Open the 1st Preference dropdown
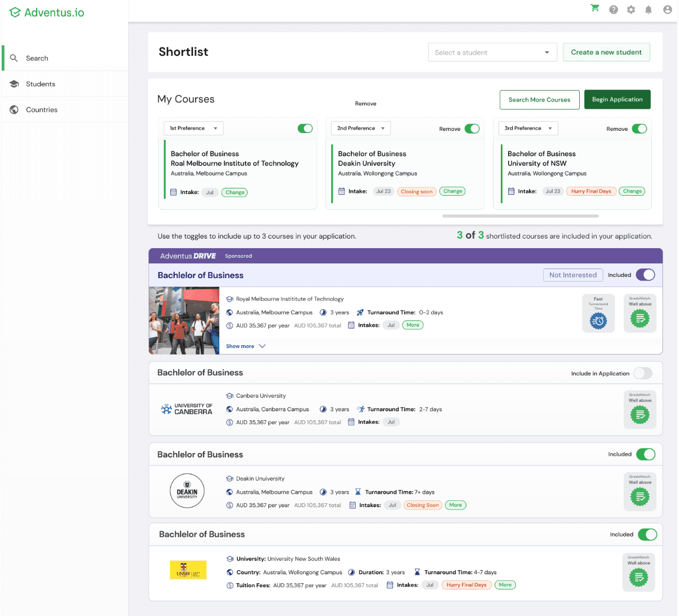The height and width of the screenshot is (616, 679). (193, 128)
